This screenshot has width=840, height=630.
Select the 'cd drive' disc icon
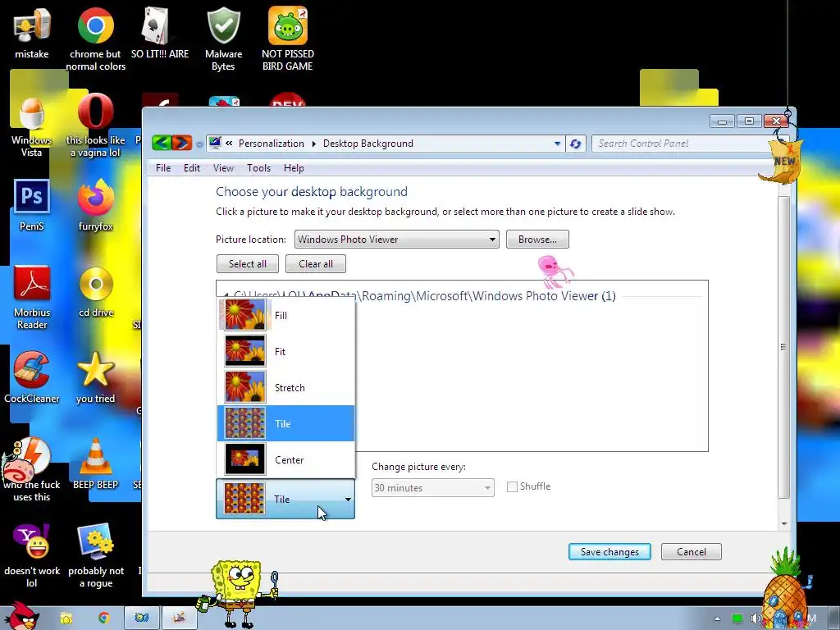pyautogui.click(x=96, y=292)
